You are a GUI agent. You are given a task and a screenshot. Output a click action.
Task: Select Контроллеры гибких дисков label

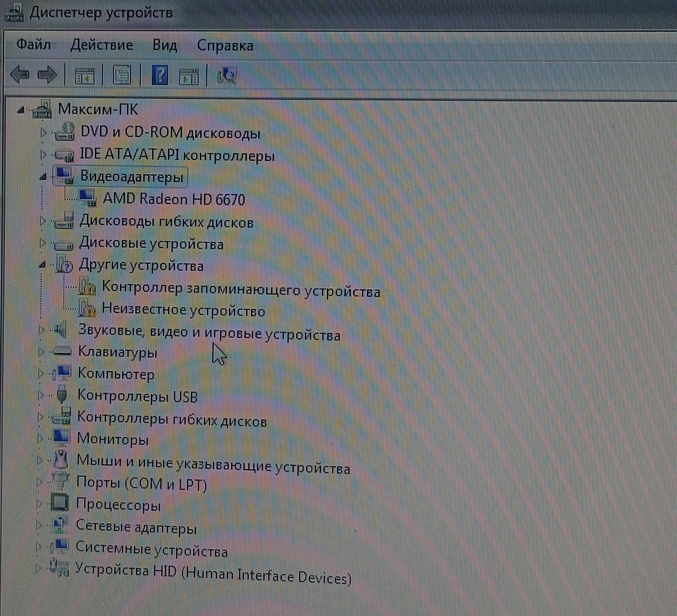(x=172, y=420)
